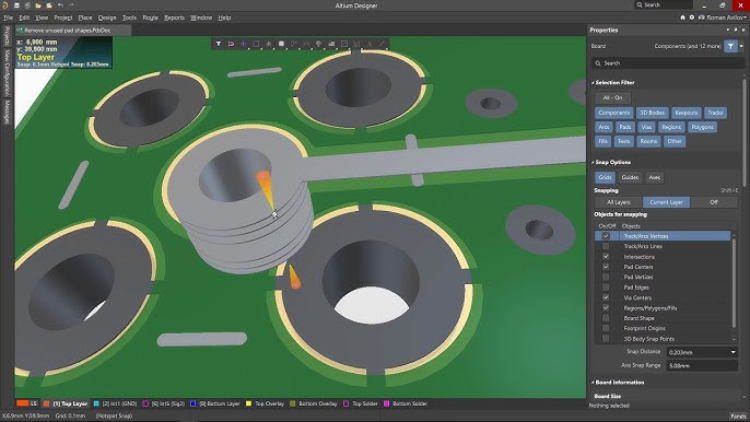Toggle Via Centers snapping checkbox
This screenshot has height=422, width=750.
[606, 297]
